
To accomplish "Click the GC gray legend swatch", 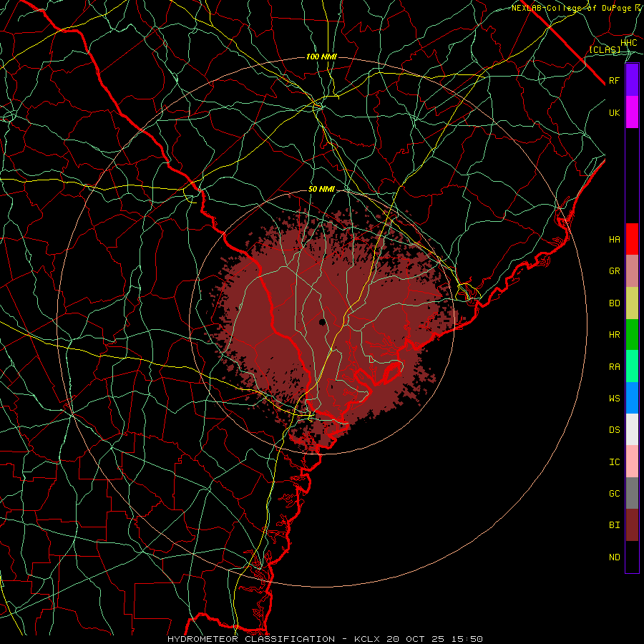I will (632, 493).
